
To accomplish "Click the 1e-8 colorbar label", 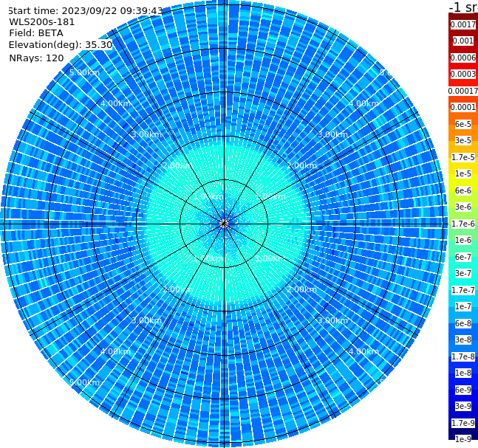I will 463,373.
